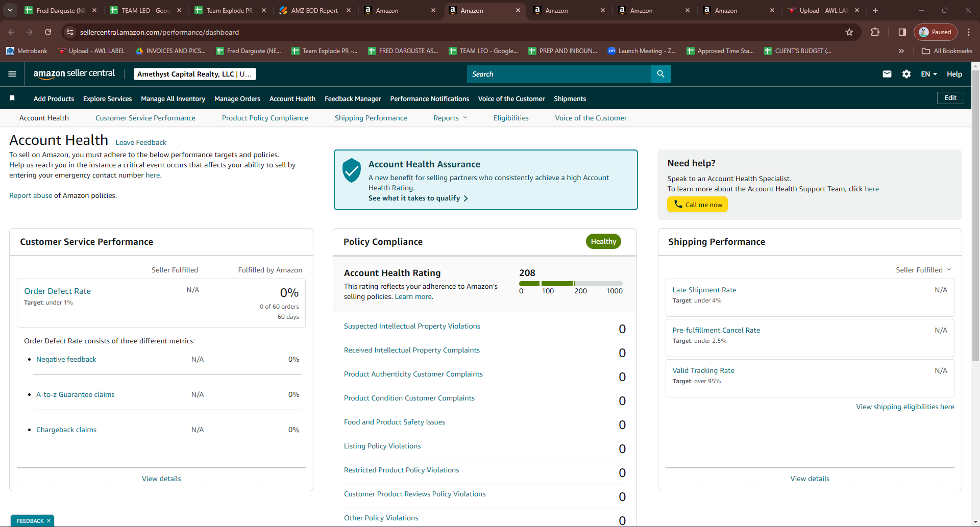
Task: Click the Account Health Rating progress bar
Action: [x=571, y=284]
